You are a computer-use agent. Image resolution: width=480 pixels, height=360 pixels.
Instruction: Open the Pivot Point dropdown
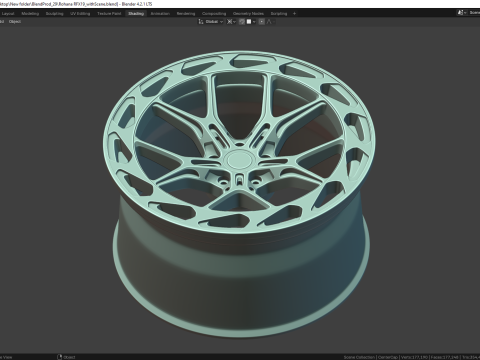click(231, 22)
